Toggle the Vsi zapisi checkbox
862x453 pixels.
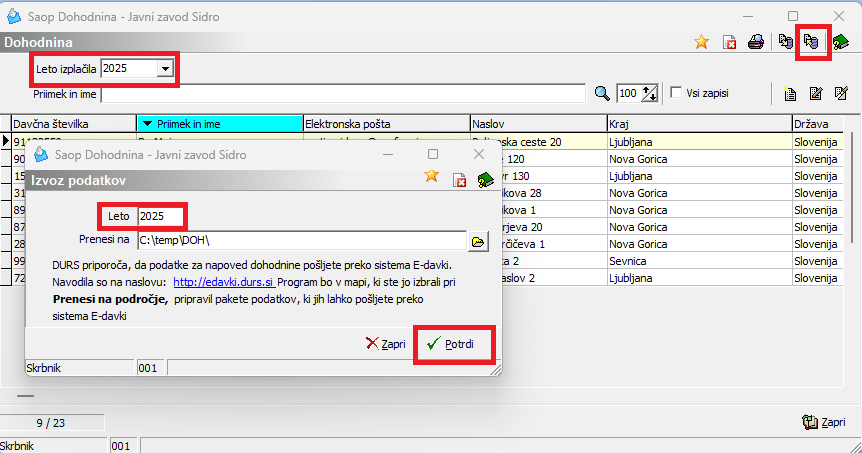(x=676, y=93)
